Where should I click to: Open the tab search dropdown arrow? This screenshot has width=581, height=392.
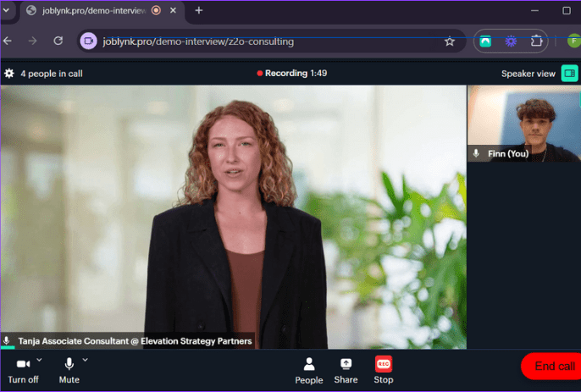[6, 10]
